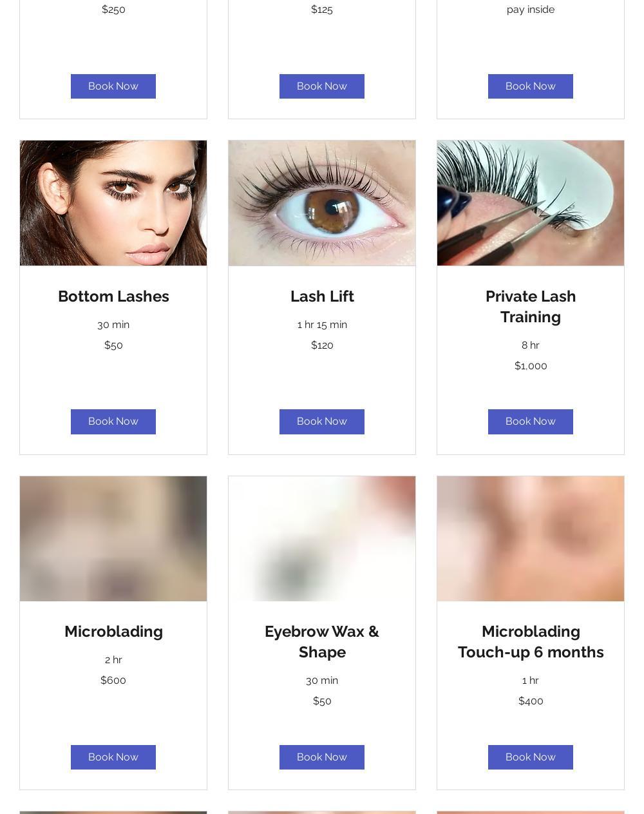Book Eyebrow Wax & Shape

[x=322, y=757]
